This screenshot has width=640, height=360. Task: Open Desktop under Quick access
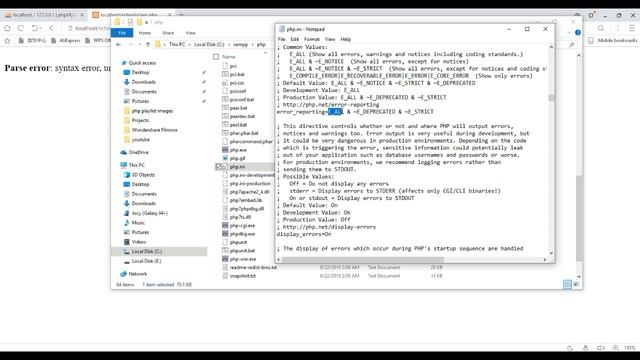point(140,72)
